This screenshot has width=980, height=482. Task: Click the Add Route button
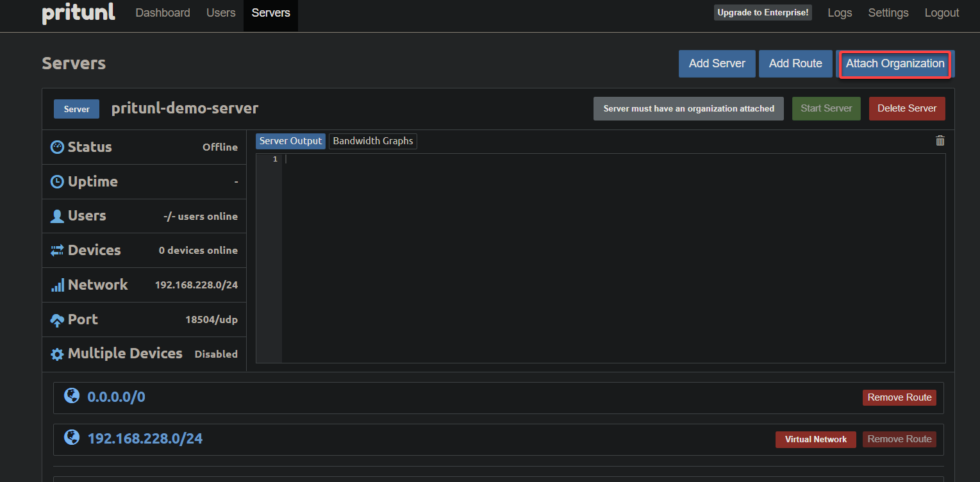[x=795, y=63]
